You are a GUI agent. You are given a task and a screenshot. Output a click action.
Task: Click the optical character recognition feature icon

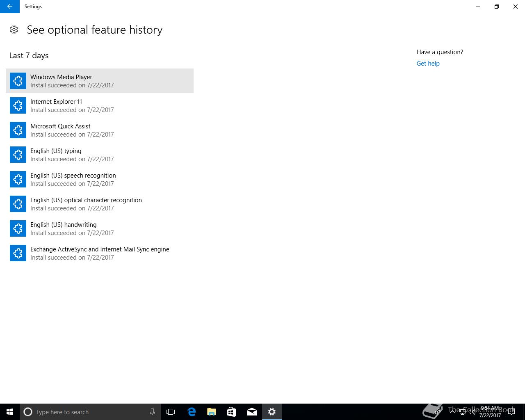18,204
